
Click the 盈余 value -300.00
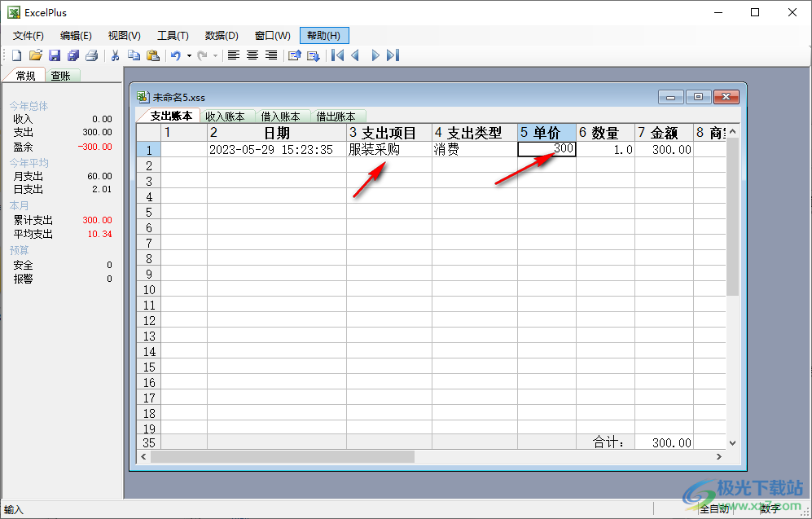click(94, 147)
